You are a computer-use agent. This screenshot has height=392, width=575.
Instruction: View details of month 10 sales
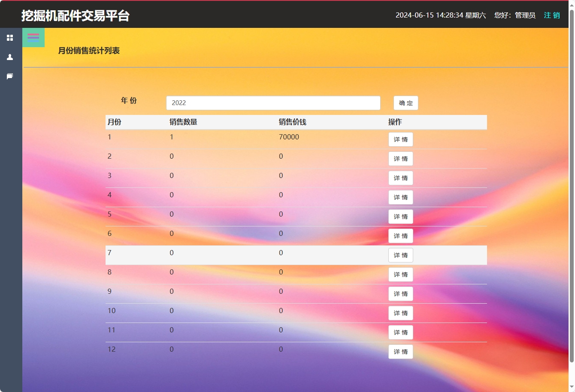(x=400, y=313)
